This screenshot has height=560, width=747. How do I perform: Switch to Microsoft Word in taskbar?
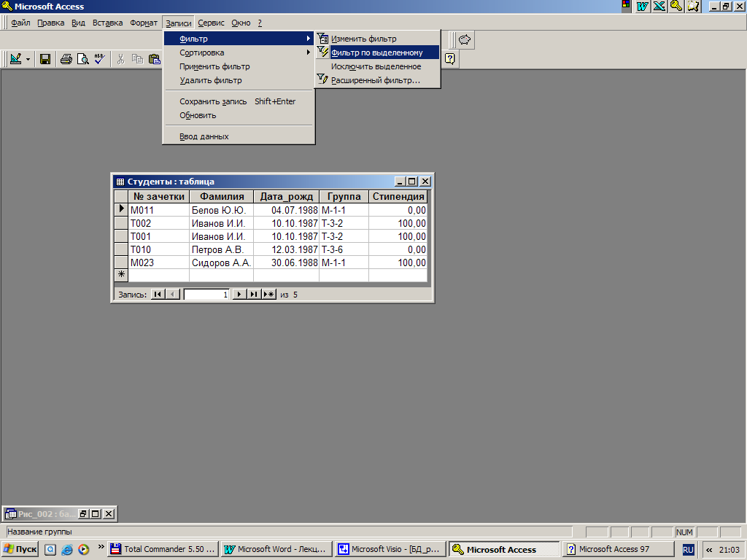(x=276, y=549)
